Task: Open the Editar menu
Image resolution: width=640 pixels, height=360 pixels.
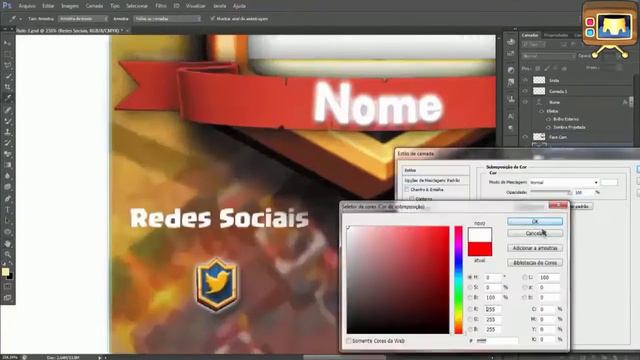Action: tap(48, 6)
